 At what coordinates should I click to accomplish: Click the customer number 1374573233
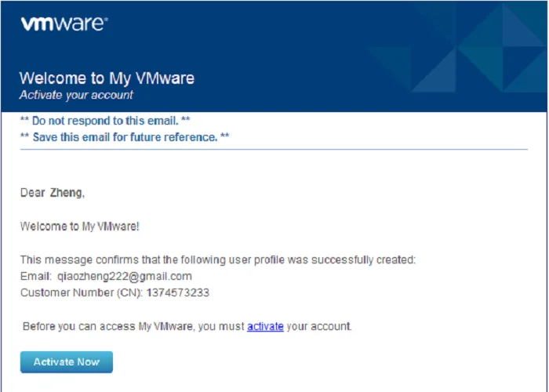tap(178, 292)
